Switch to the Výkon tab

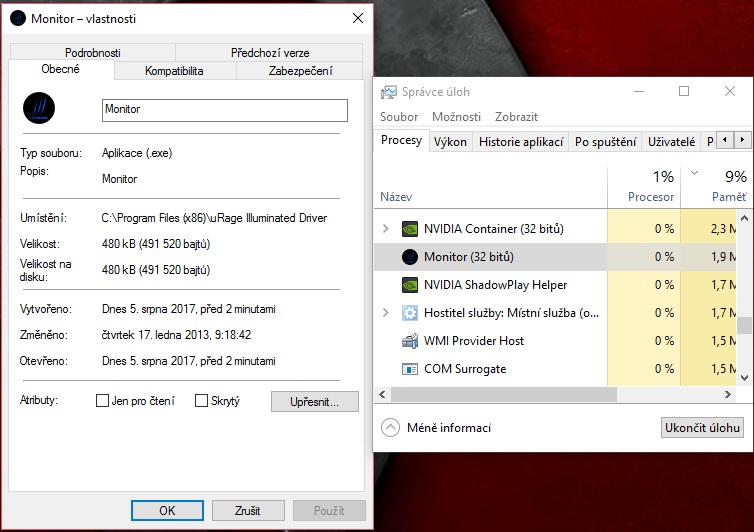(450, 142)
